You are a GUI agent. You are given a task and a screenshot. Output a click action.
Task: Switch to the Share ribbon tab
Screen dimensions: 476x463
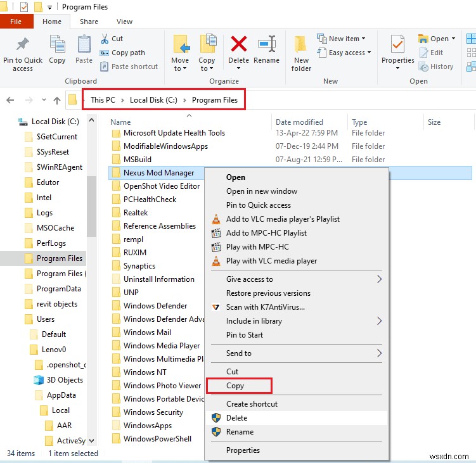(89, 22)
